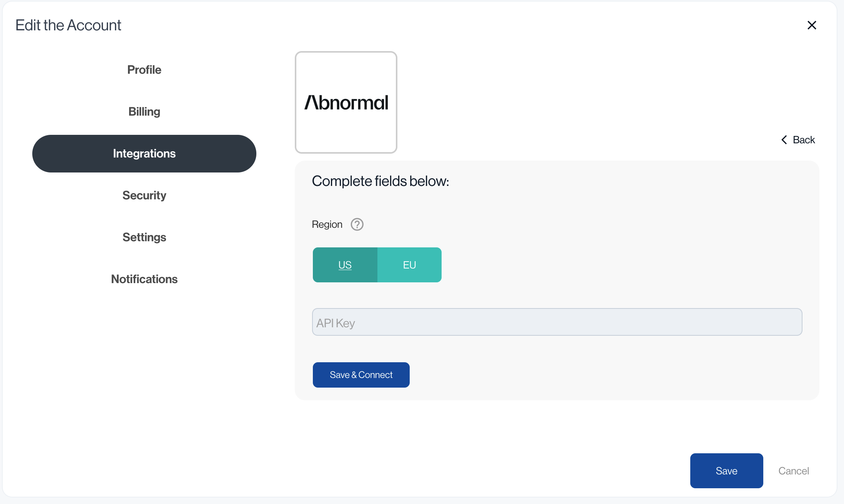
Task: Open the Profile tab
Action: (144, 70)
